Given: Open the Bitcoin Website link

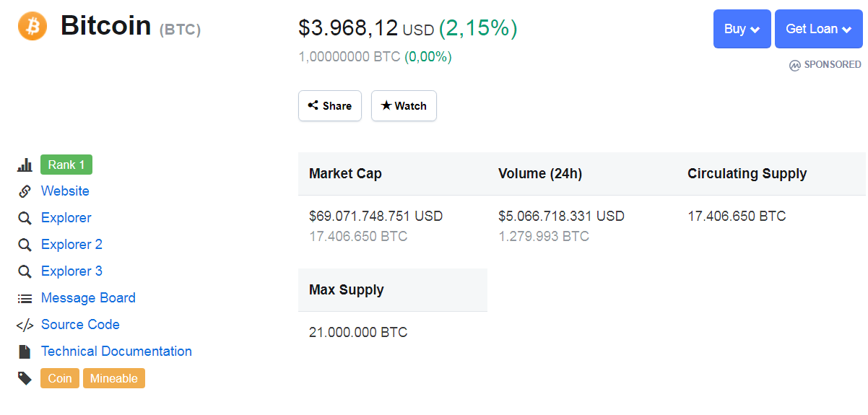Looking at the screenshot, I should pyautogui.click(x=65, y=191).
